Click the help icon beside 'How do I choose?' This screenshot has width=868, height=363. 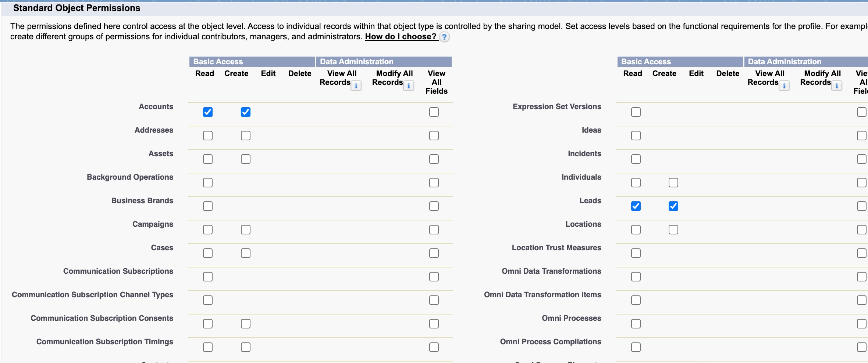(x=444, y=37)
